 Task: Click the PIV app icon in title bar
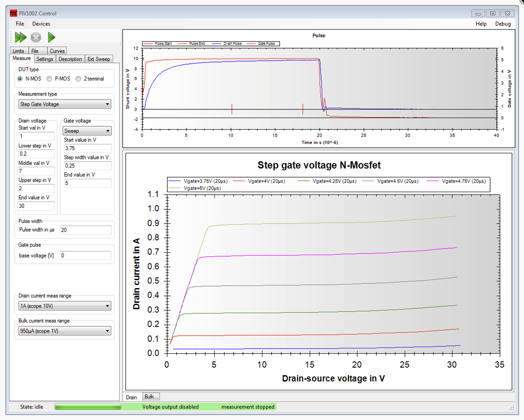[13, 13]
